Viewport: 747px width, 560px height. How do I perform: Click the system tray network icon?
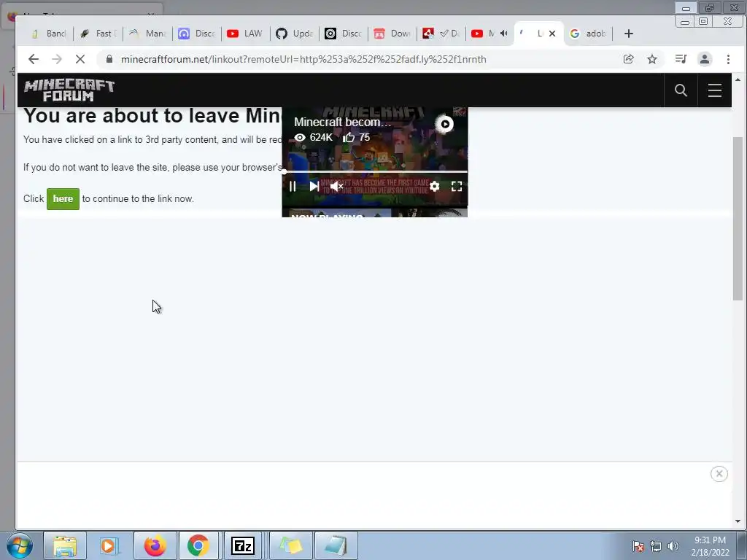(656, 546)
